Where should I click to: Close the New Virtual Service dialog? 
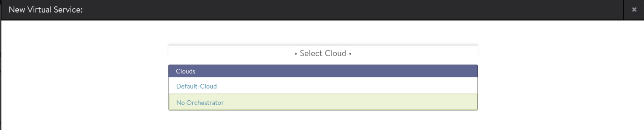pos(634,10)
